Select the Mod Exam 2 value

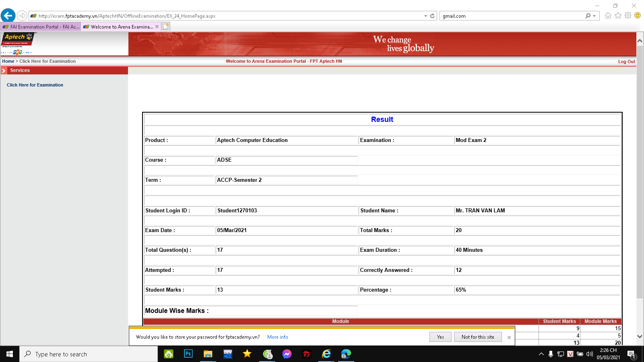click(x=471, y=140)
